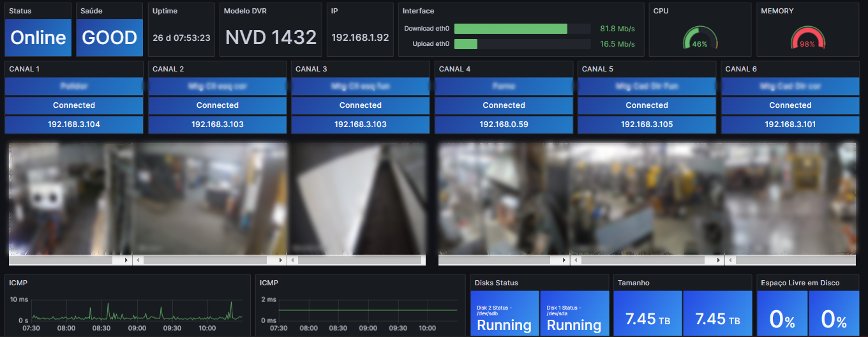Open the CANAL 3 panel title

pos(311,69)
